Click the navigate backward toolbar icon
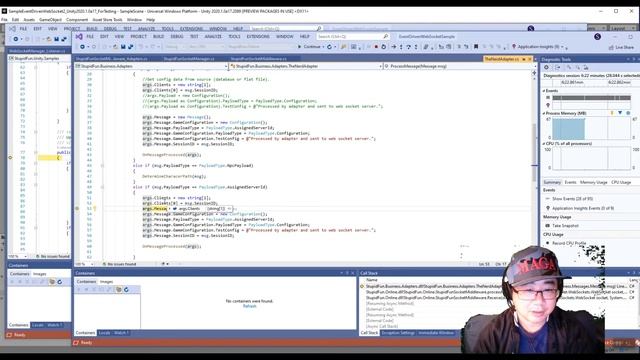This screenshot has height=360, width=640. pos(82,47)
